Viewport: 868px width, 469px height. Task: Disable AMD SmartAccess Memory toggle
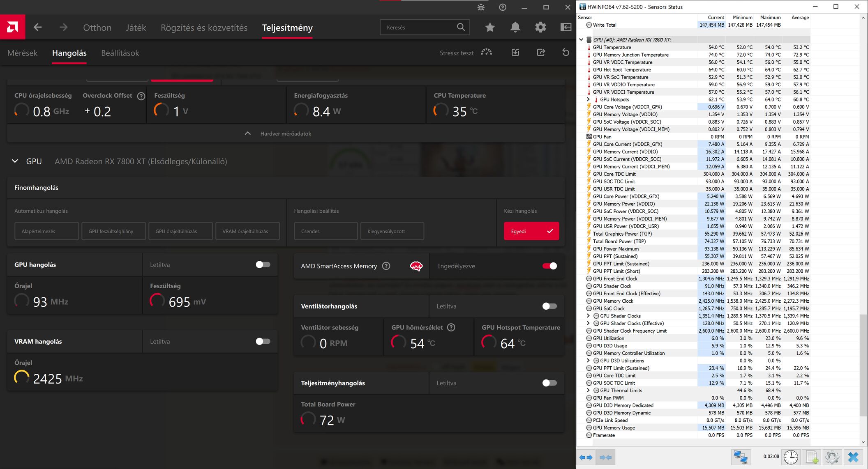coord(549,266)
